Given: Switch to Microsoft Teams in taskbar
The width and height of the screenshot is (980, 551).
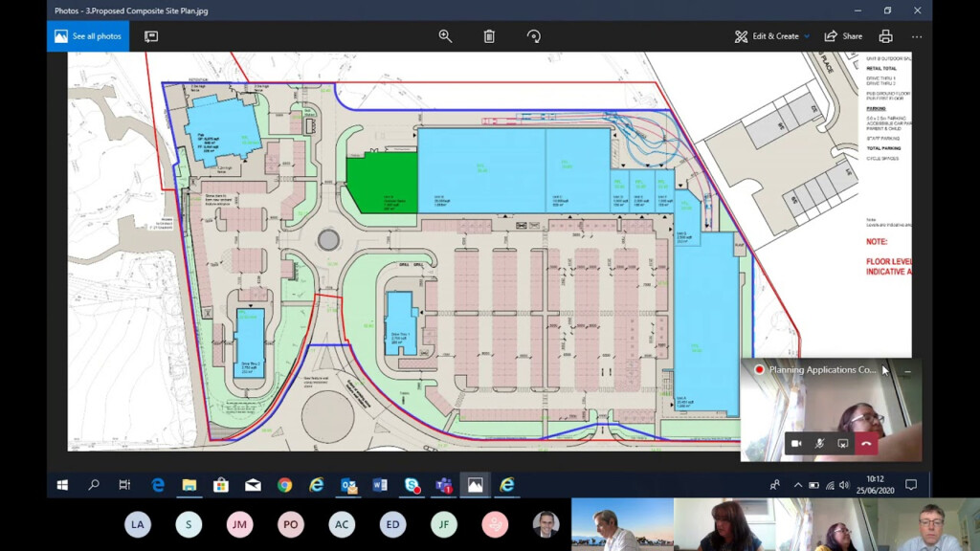Looking at the screenshot, I should tap(444, 485).
